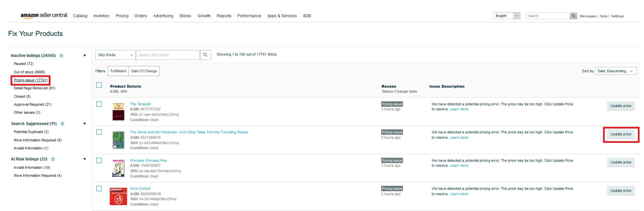Click help icon beside Search Suppressed
This screenshot has height=211, width=644.
[62, 124]
